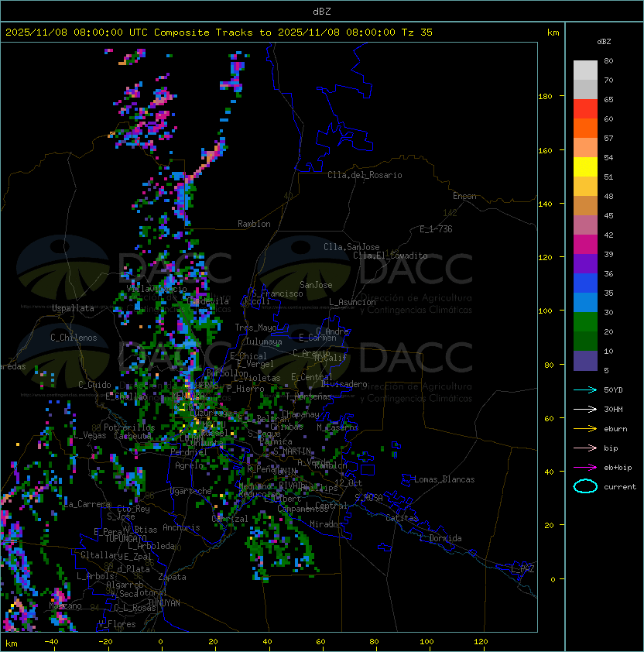Image resolution: width=644 pixels, height=652 pixels.
Task: Click the 'eburn' legend label
Action: [615, 429]
